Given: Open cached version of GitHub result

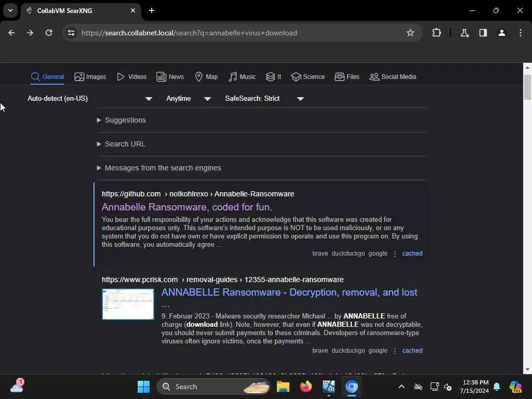Looking at the screenshot, I should coord(412,254).
